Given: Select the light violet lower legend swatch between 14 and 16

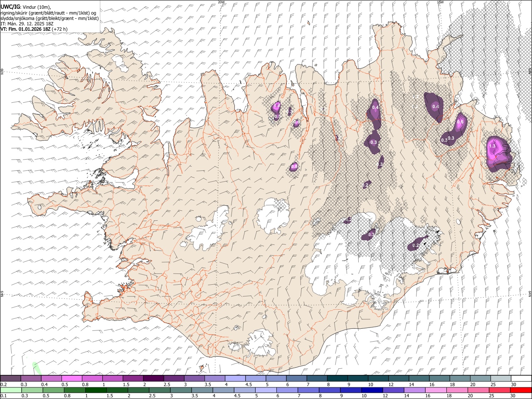Looking at the screenshot, I should coord(414,390).
